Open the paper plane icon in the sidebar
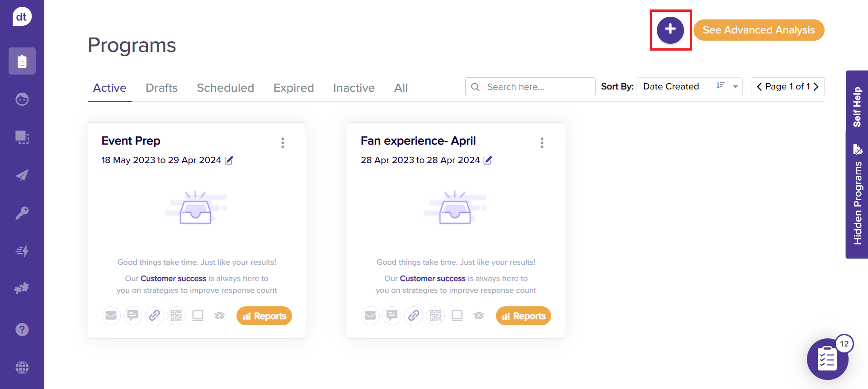The height and width of the screenshot is (389, 868). tap(22, 175)
